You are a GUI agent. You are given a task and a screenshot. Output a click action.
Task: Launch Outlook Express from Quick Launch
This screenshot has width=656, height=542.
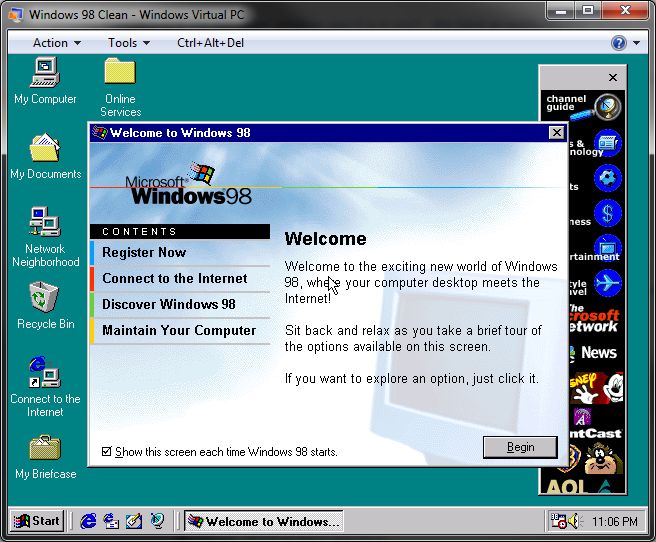coord(111,521)
